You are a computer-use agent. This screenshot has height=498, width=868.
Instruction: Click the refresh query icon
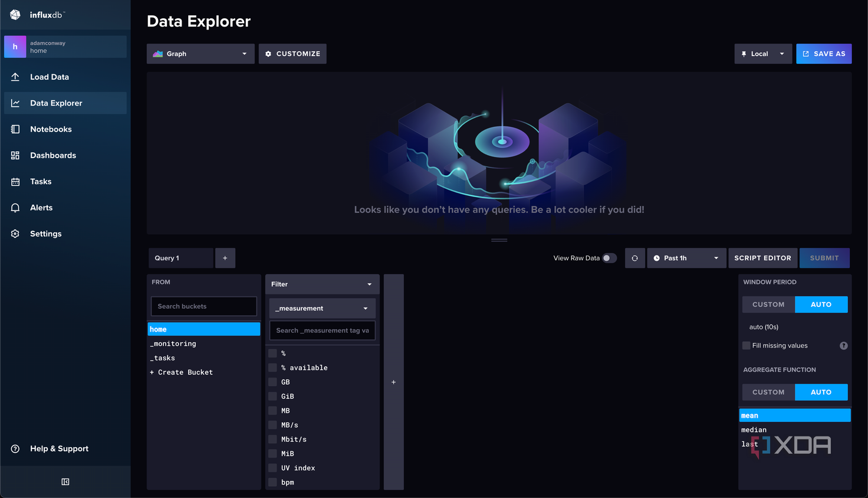(634, 258)
